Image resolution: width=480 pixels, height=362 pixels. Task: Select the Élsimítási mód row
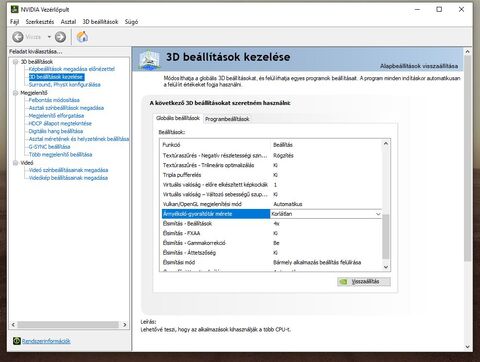point(271,262)
